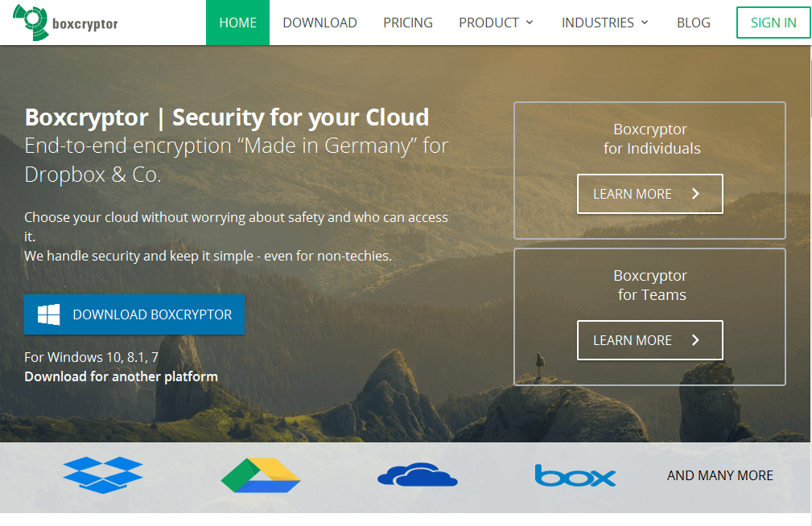Viewport: 812px width, 526px height.
Task: Click the OneDrive cloud icon
Action: click(x=418, y=475)
